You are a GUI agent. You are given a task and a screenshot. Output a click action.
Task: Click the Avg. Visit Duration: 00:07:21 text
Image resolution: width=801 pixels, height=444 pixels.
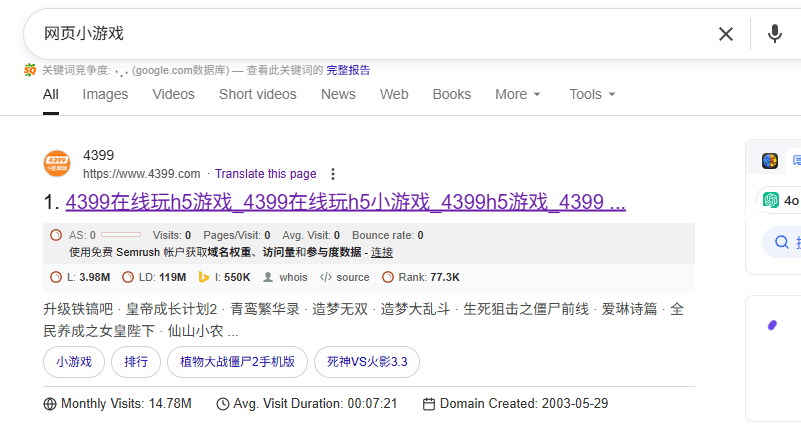(x=315, y=404)
